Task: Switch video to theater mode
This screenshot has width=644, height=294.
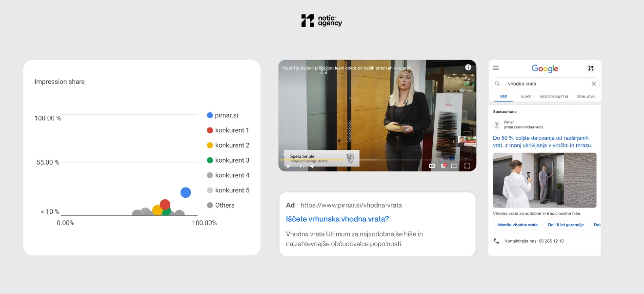Action: [454, 166]
